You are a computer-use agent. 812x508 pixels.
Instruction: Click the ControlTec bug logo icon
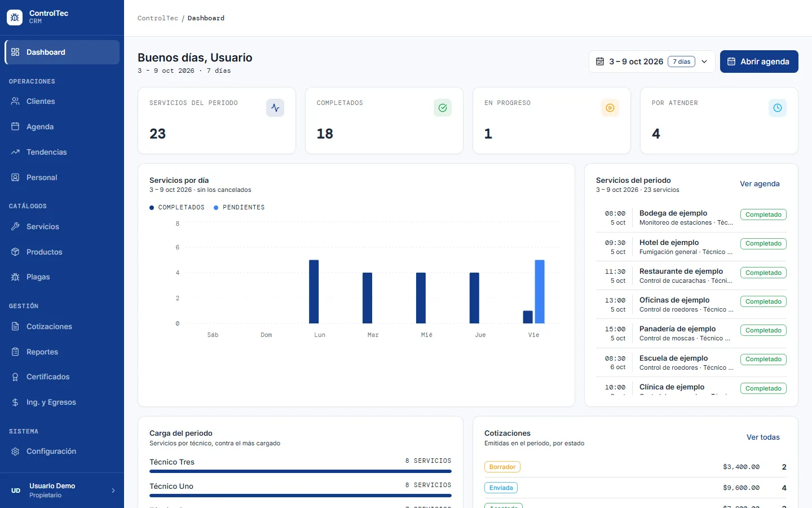coord(15,17)
